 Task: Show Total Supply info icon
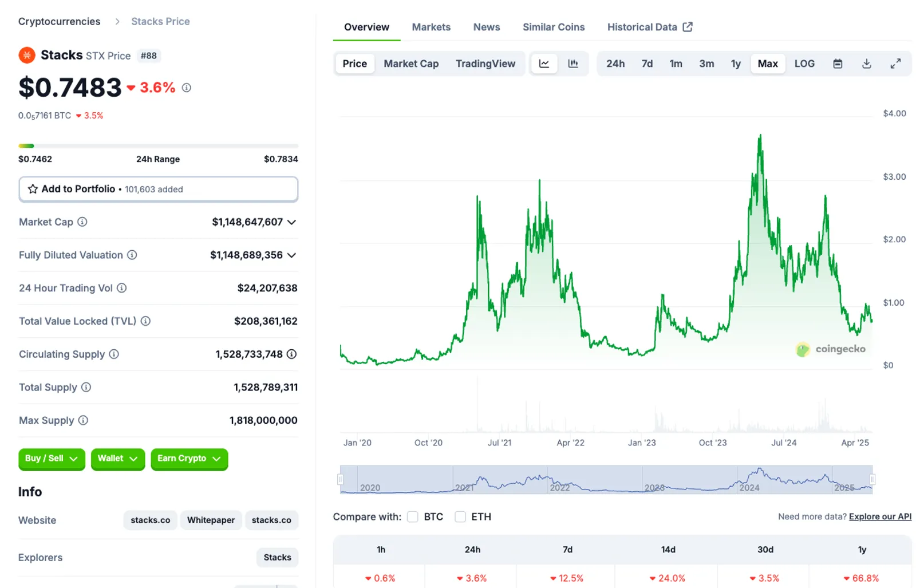(x=86, y=387)
